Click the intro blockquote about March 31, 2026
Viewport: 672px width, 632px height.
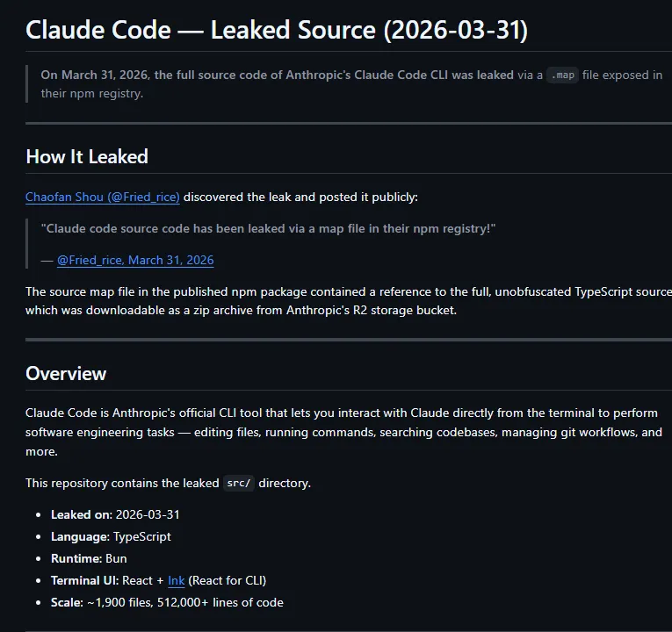pos(351,84)
